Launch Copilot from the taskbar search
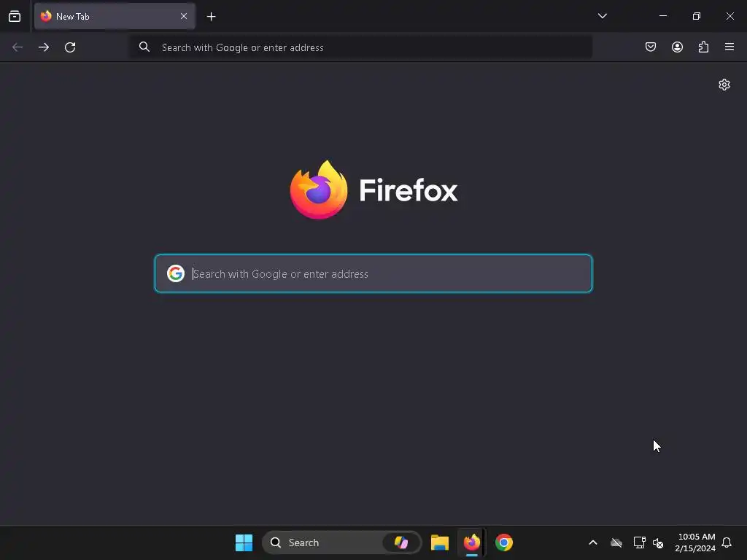The height and width of the screenshot is (560, 747). (401, 542)
